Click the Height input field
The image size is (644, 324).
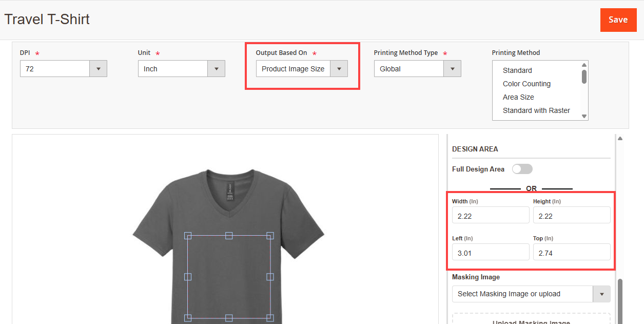pyautogui.click(x=571, y=216)
